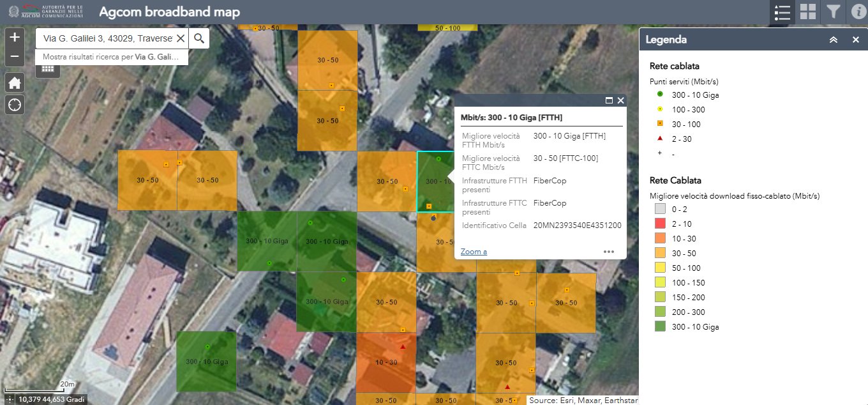Close the FTTH cell info popup
This screenshot has height=405, width=868.
[x=620, y=100]
